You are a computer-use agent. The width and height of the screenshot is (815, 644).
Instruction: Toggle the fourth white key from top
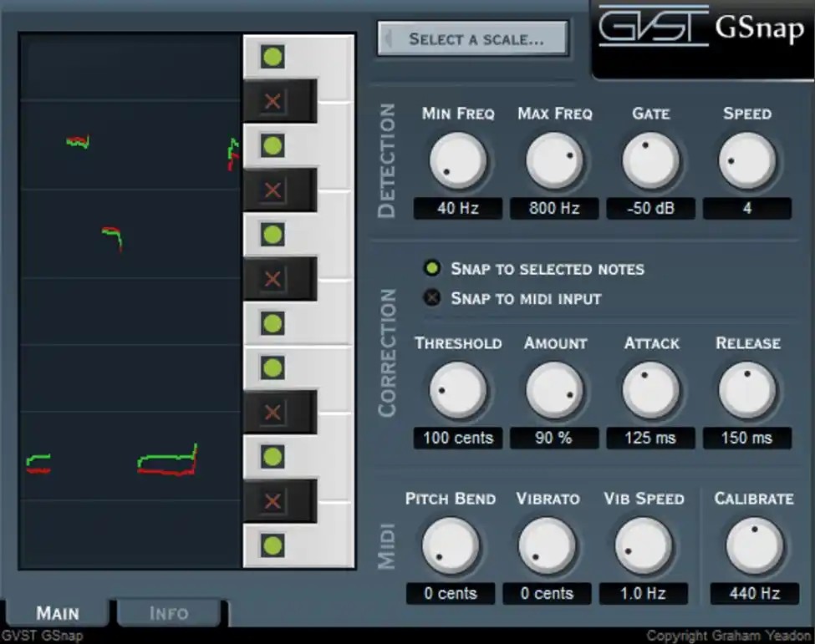point(273,323)
